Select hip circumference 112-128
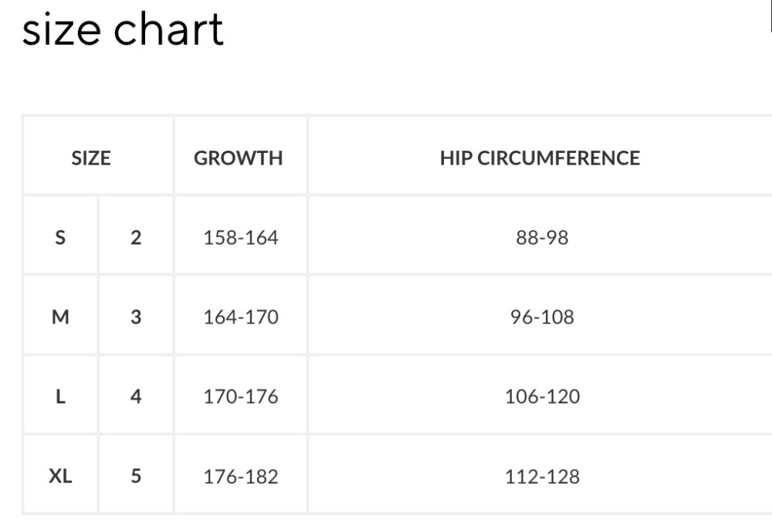 coord(542,476)
